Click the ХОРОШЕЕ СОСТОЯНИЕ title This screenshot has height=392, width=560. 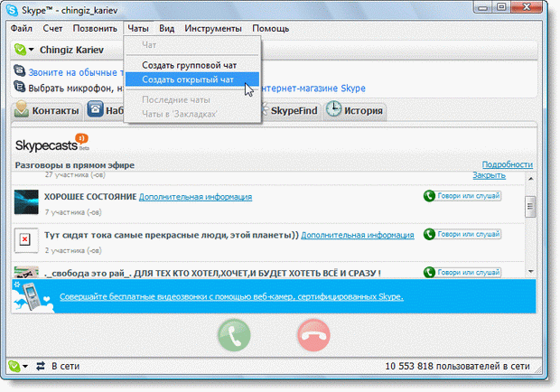tap(90, 197)
